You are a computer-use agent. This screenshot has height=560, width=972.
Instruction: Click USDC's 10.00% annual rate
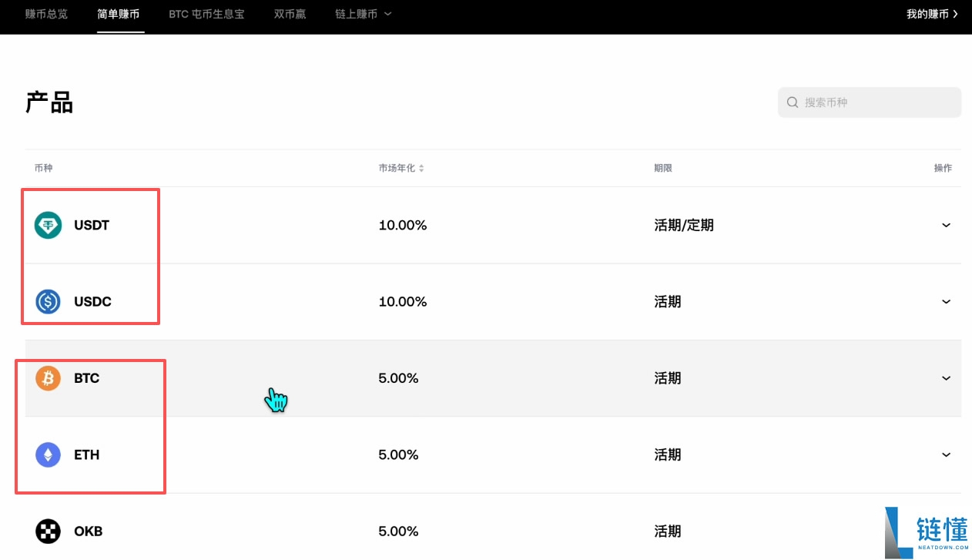pos(403,301)
